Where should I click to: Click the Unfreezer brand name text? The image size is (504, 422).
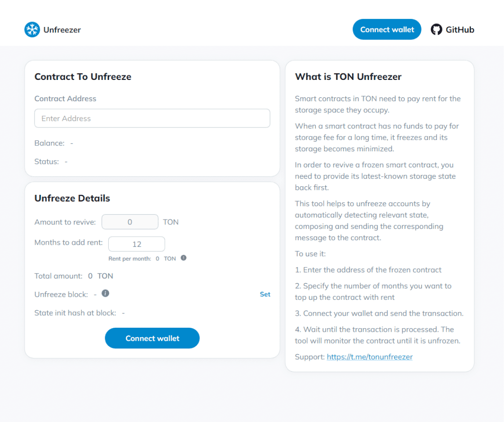[62, 30]
